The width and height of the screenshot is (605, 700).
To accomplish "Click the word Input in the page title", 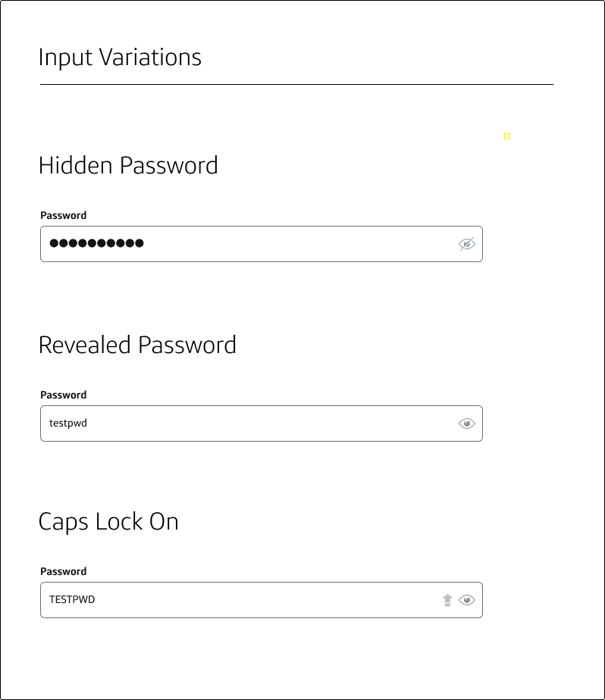I will click(65, 58).
